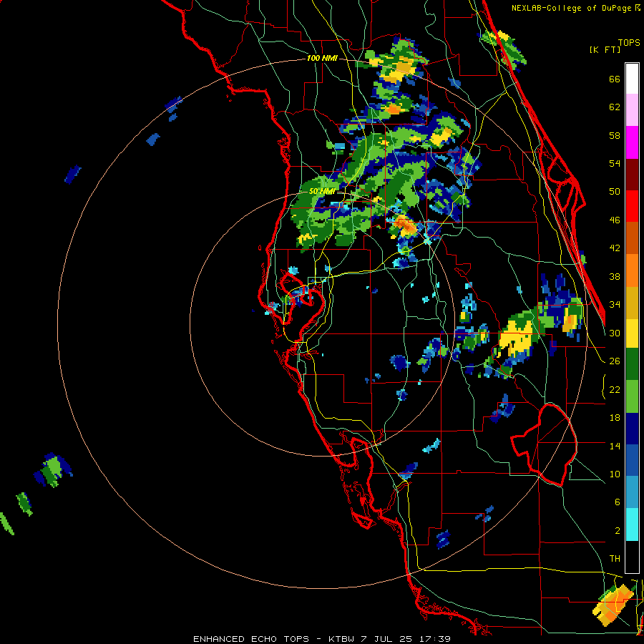Click the 42 legend value
This screenshot has height=644, width=644.
615,248
